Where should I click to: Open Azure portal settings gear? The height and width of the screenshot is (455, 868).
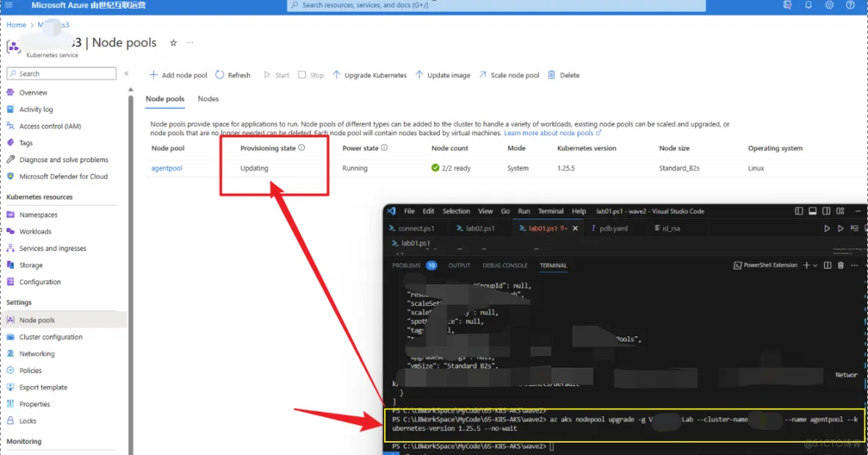pos(829,5)
